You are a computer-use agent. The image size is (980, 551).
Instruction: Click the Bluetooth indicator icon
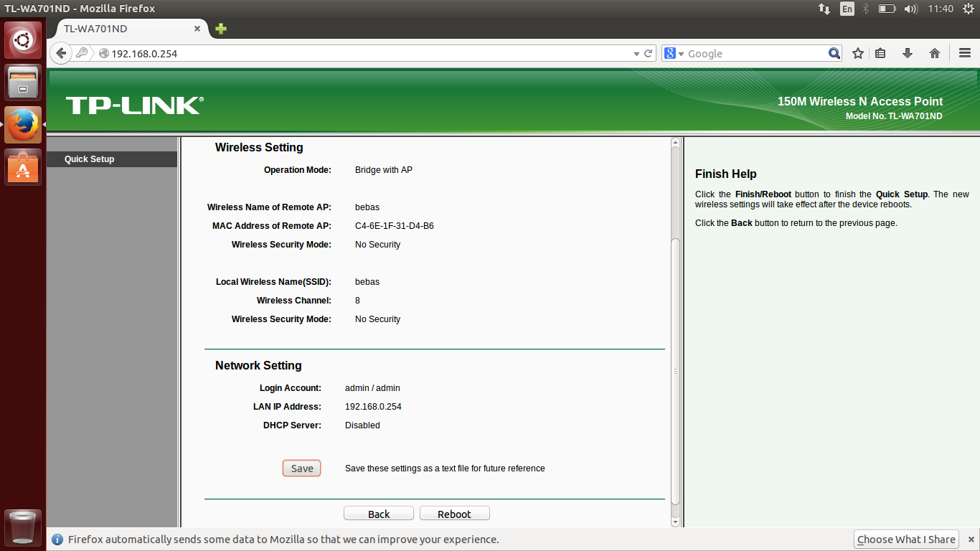(x=866, y=9)
